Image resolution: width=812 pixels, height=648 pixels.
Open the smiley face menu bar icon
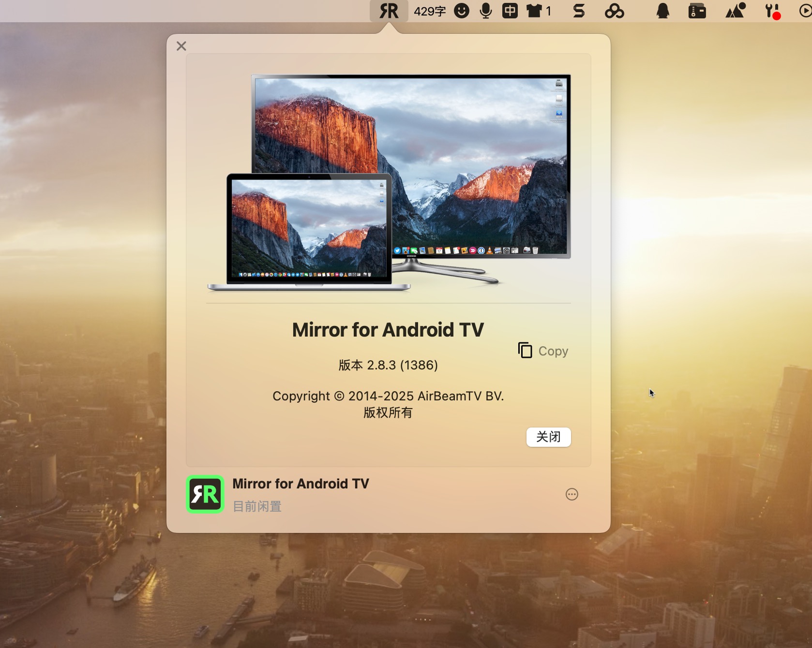tap(462, 11)
